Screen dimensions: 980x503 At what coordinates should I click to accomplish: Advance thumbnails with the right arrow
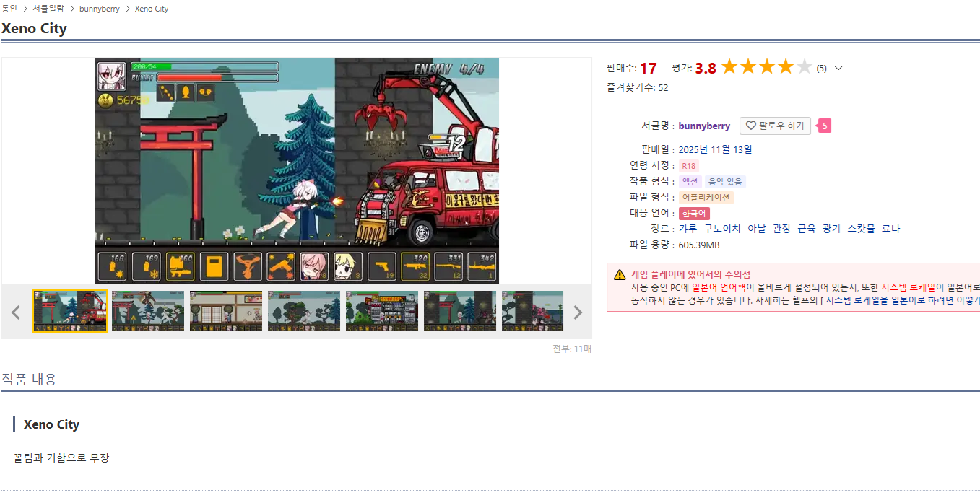click(x=577, y=312)
